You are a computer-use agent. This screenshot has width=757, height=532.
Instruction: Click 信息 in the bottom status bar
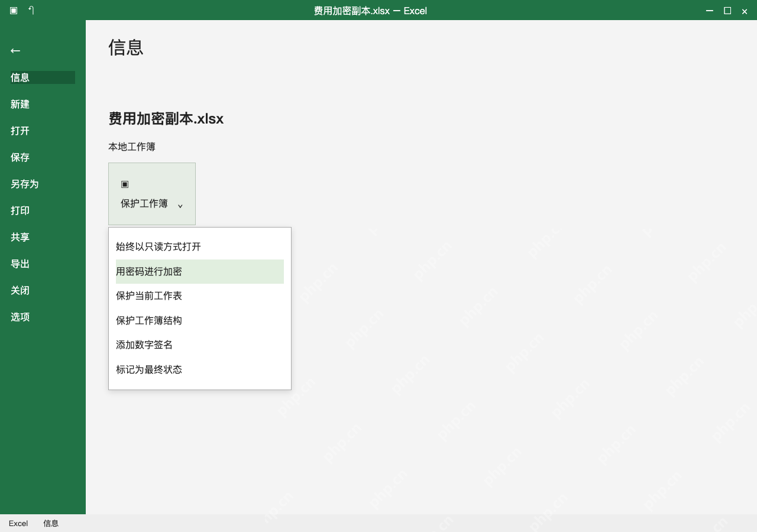tap(51, 523)
